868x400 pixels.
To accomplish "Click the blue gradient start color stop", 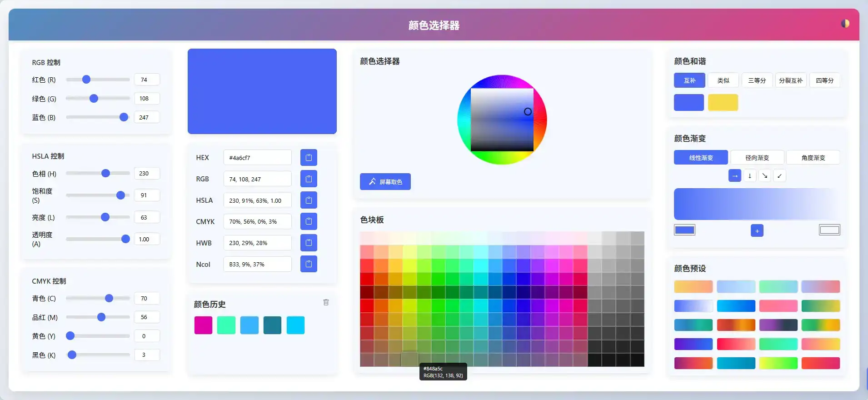I will pyautogui.click(x=684, y=230).
